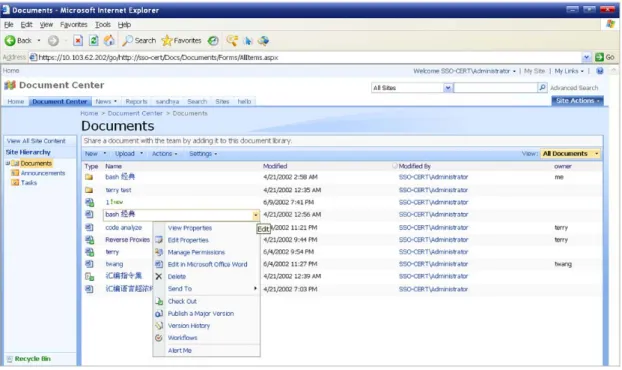Open the All Sites search scope dropdown

[x=447, y=88]
